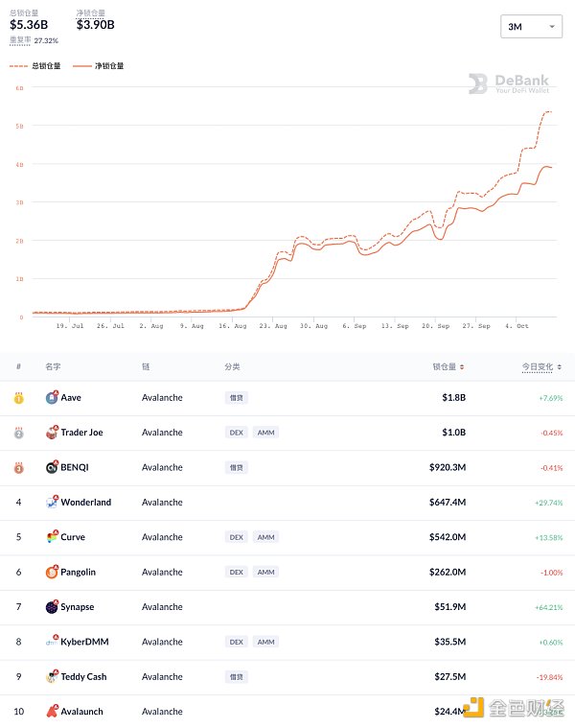
Task: Click the DEX tag on Trader Joe row
Action: click(x=236, y=433)
